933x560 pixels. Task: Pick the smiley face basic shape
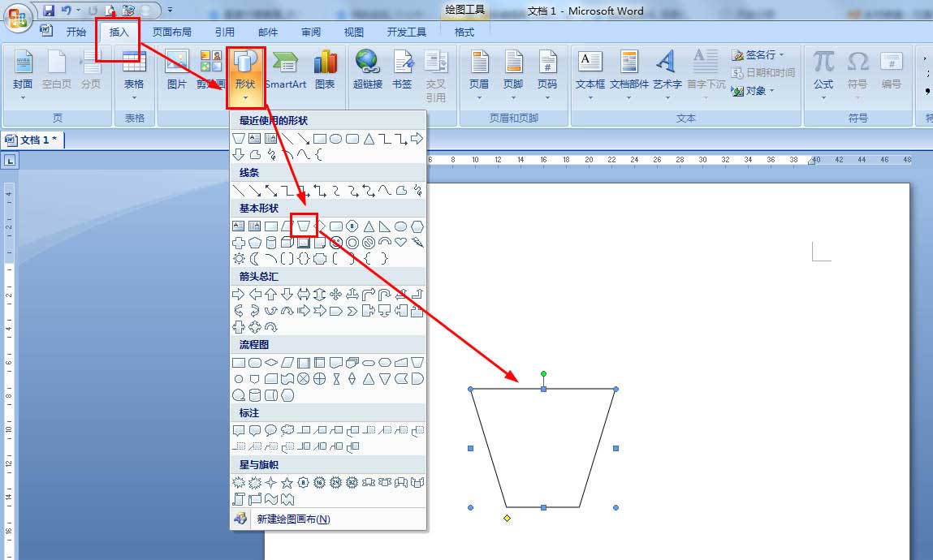[335, 243]
